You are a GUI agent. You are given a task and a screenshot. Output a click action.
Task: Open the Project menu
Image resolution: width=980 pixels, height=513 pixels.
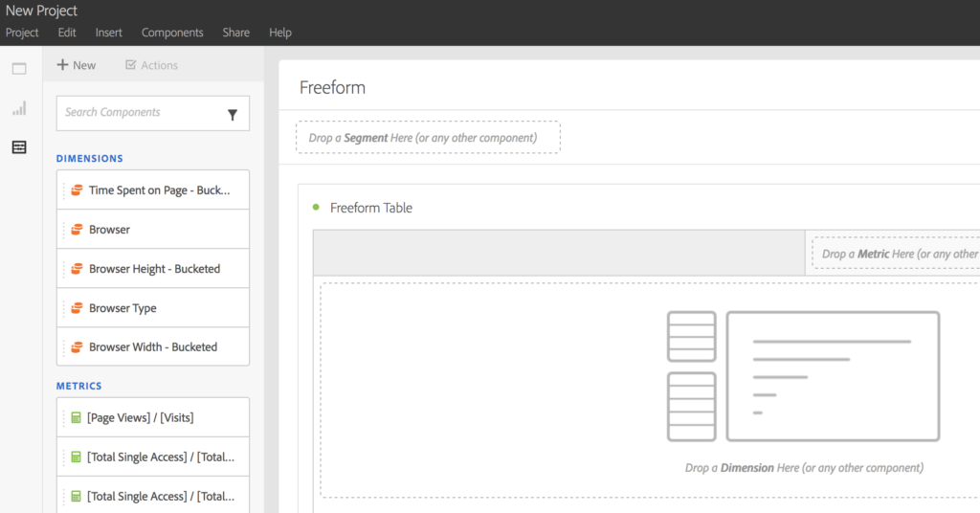[22, 33]
